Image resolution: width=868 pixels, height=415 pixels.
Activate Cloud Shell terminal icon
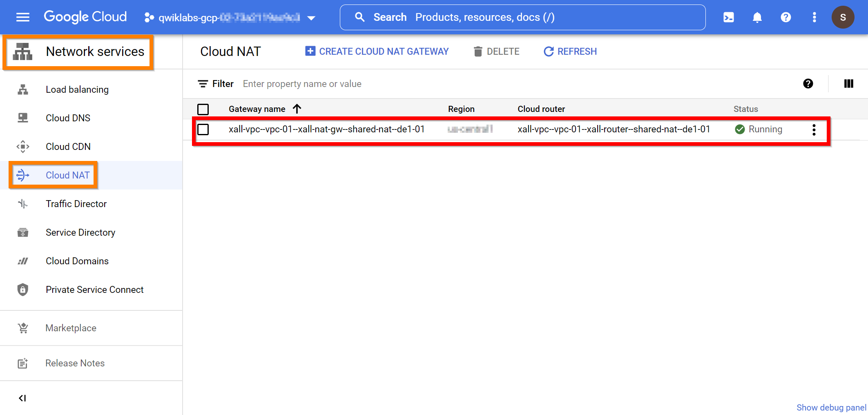click(x=729, y=17)
